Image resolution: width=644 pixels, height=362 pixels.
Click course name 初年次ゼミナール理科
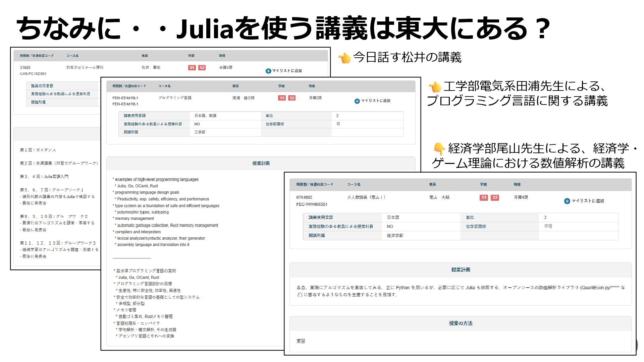point(85,67)
